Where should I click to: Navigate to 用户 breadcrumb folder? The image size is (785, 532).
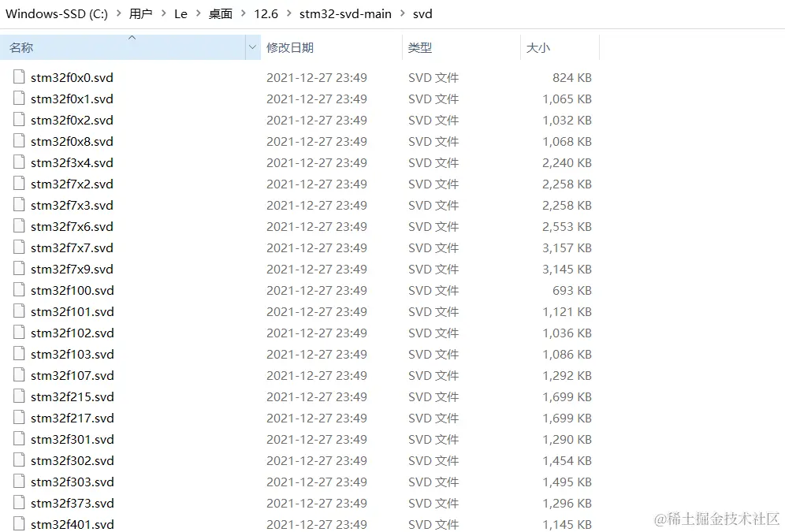pyautogui.click(x=140, y=14)
